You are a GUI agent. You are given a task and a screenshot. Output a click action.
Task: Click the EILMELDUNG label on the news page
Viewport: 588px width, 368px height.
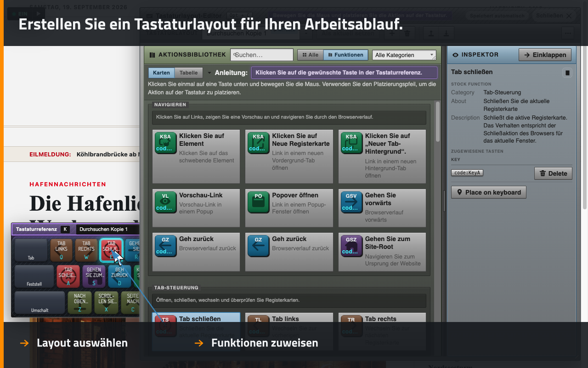pyautogui.click(x=50, y=155)
